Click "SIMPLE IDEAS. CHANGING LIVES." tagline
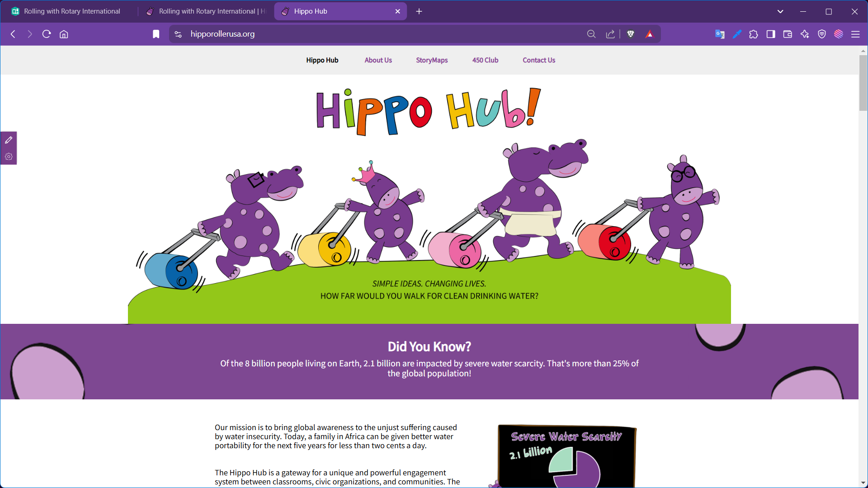Viewport: 868px width, 488px height. coord(429,284)
